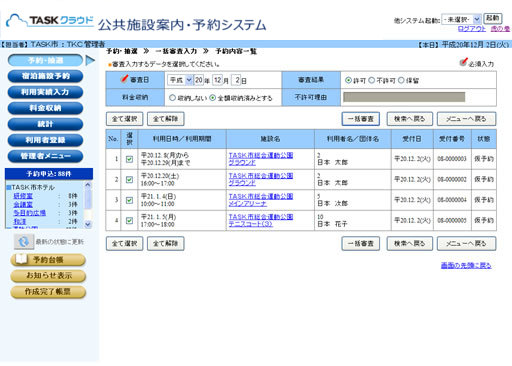Click the up arrow of reservation list scrollbar
Image resolution: width=512 pixels, height=366 pixels.
point(88,185)
